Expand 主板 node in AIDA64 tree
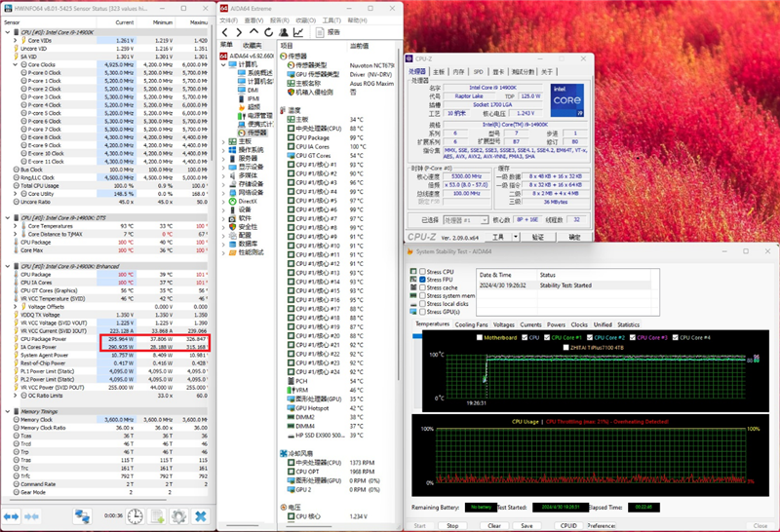 click(x=223, y=141)
